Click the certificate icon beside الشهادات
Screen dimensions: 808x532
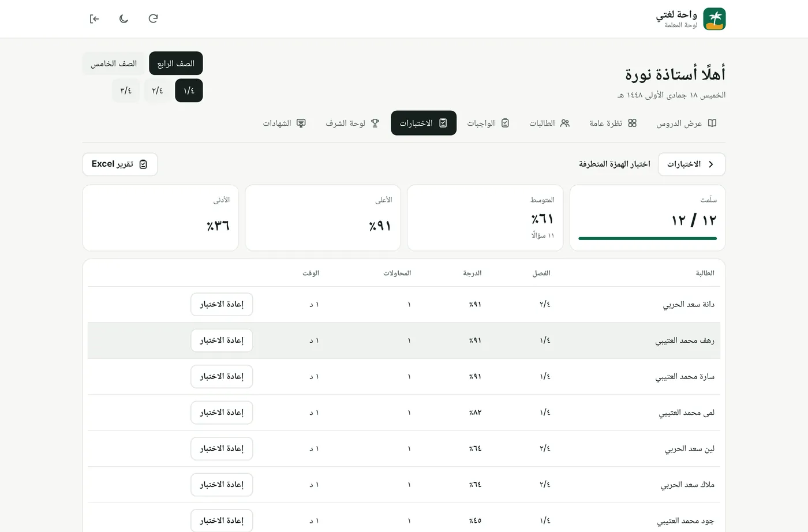click(301, 123)
